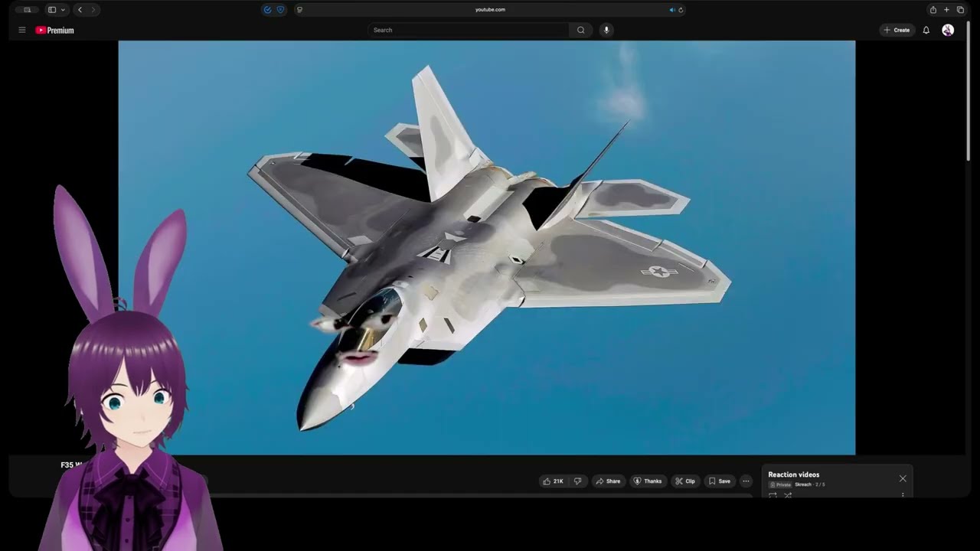The width and height of the screenshot is (980, 551).
Task: Open a new Safari tab
Action: (946, 10)
